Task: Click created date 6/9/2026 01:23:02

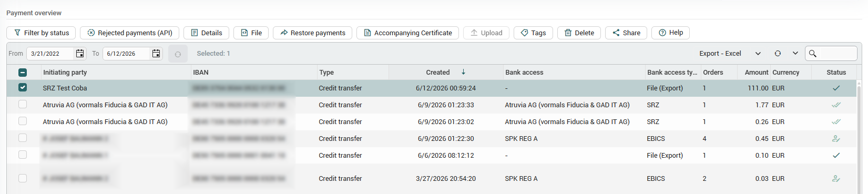Action: (446, 121)
